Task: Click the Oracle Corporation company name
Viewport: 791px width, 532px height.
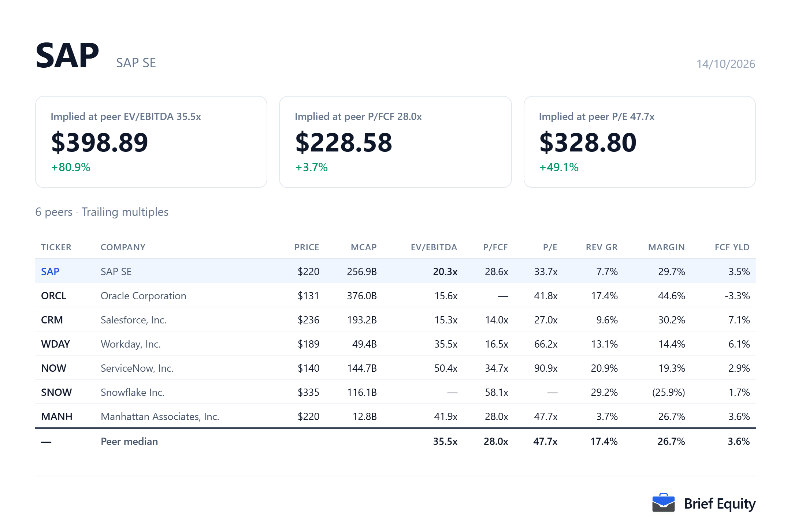Action: point(143,296)
